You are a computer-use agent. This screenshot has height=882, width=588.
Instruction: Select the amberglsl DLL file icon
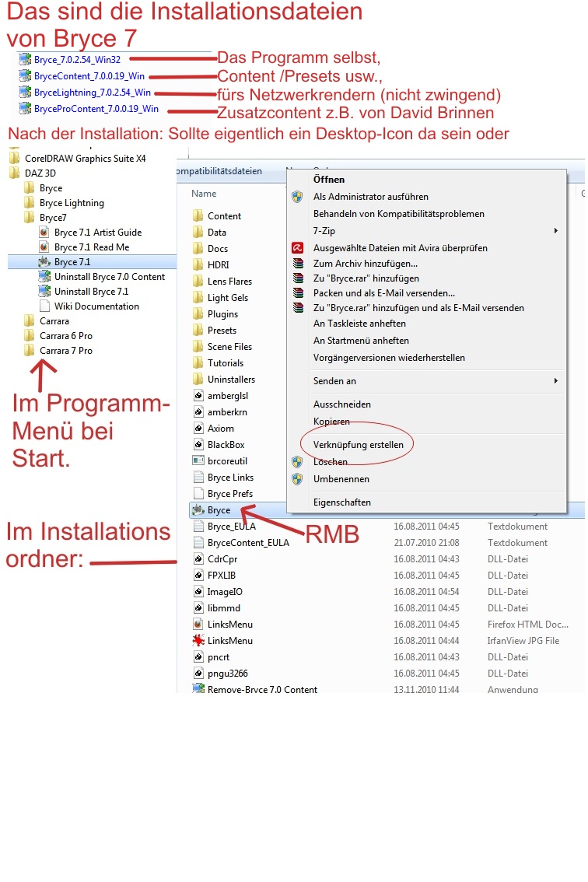coord(198,395)
